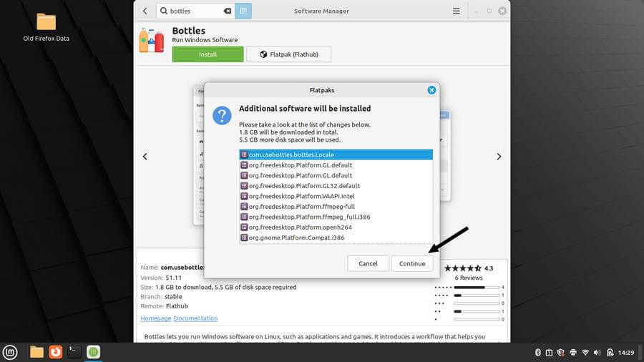Image resolution: width=644 pixels, height=362 pixels.
Task: Launch Firefox from the taskbar
Action: coord(55,352)
